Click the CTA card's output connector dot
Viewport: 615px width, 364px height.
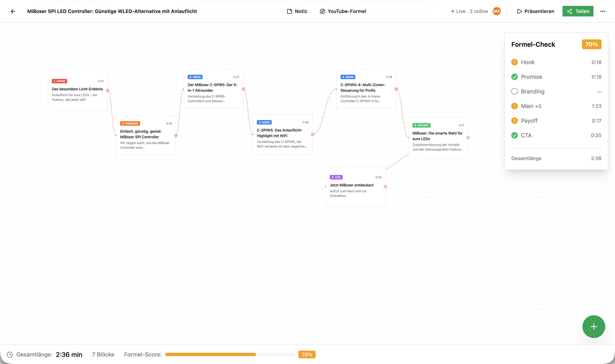tap(385, 186)
